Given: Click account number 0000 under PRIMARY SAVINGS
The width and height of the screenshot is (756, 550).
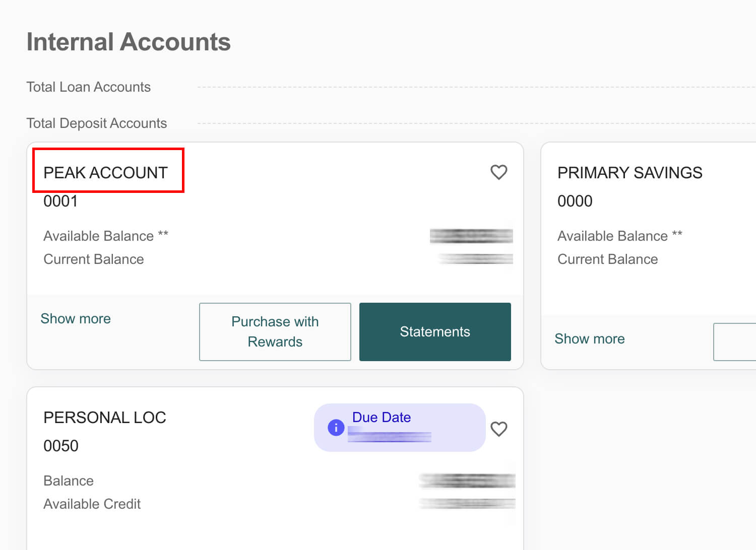Looking at the screenshot, I should 575,201.
